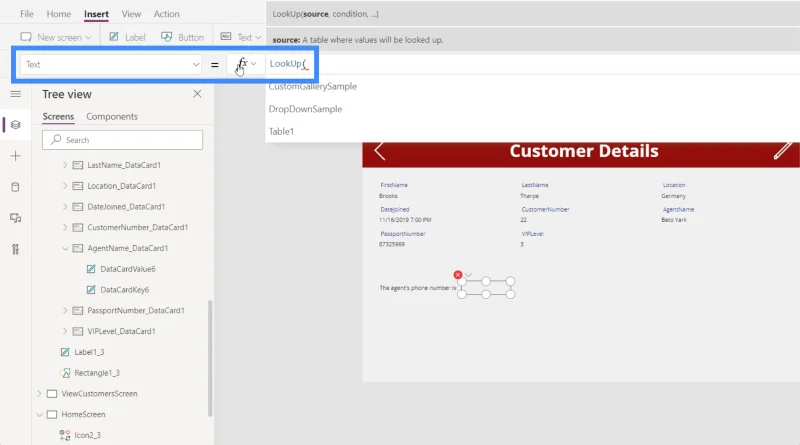The height and width of the screenshot is (445, 800).
Task: Expand VIPLevel_DataCard1
Action: 65,331
